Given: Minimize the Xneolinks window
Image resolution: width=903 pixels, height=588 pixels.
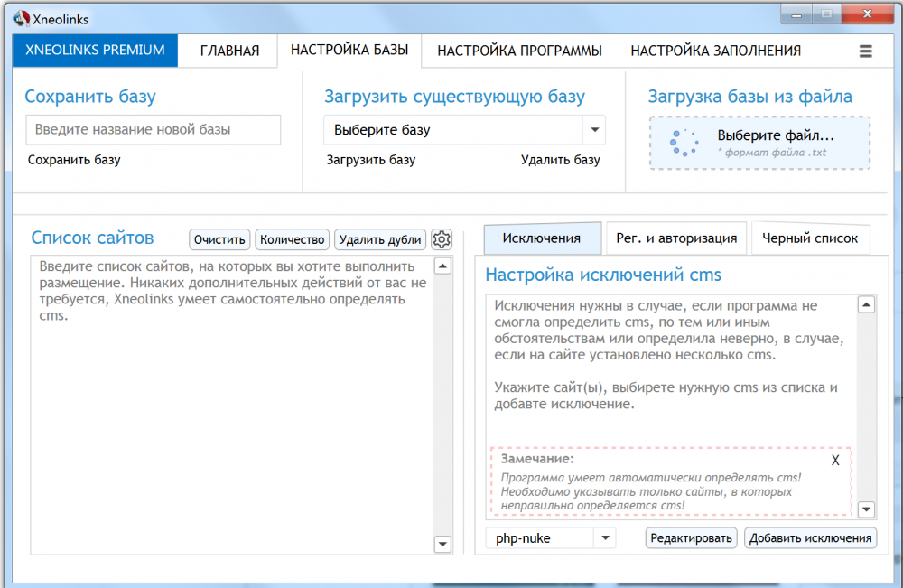Looking at the screenshot, I should pos(796,14).
